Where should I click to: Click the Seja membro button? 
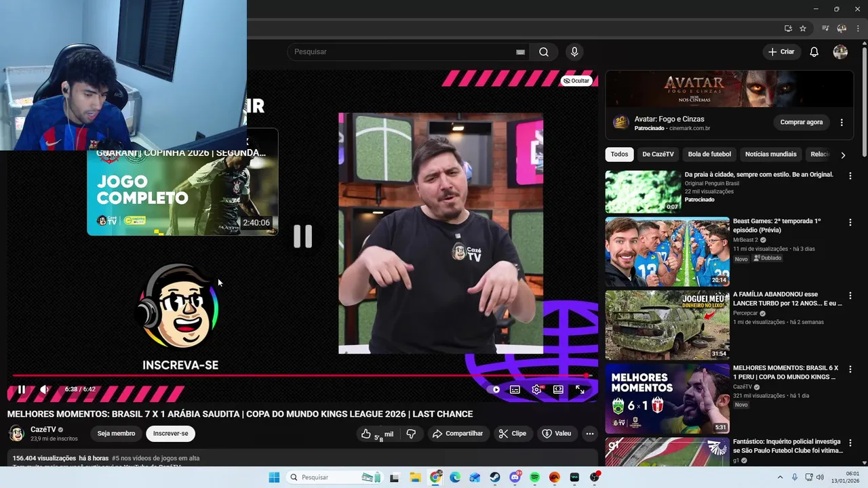[x=116, y=434]
